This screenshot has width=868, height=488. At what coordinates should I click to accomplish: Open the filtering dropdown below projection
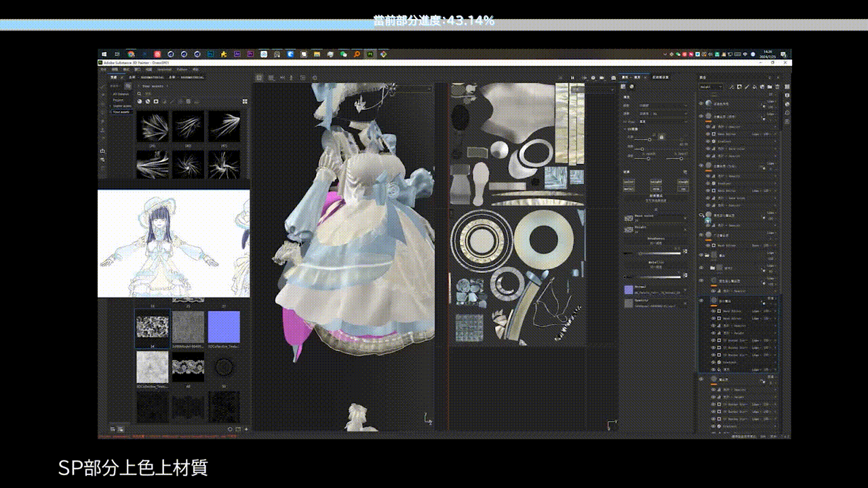click(663, 113)
